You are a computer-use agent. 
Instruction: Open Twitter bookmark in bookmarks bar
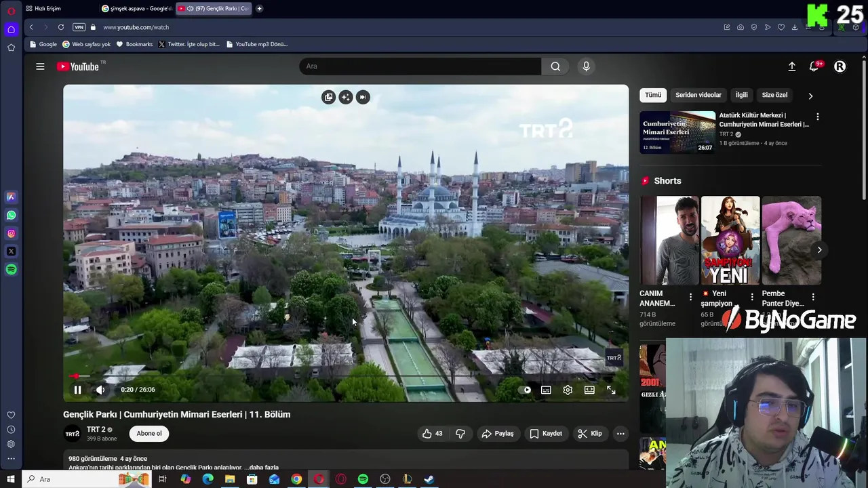(189, 44)
